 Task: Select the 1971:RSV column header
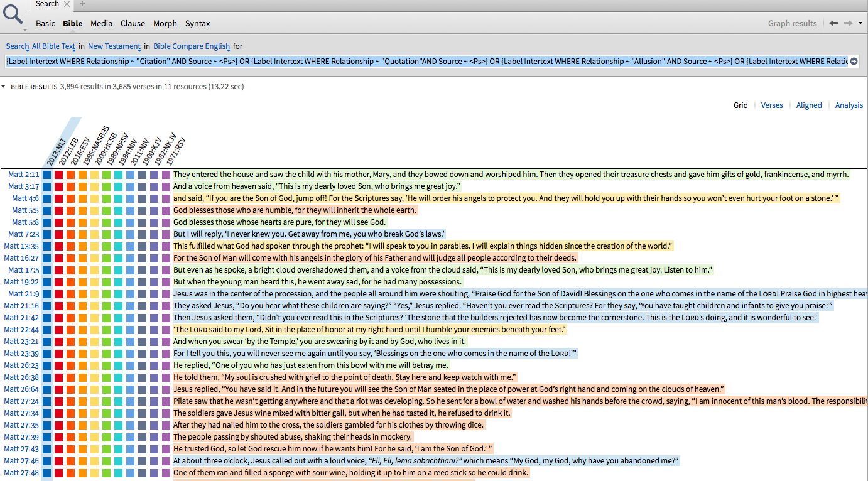(176, 151)
